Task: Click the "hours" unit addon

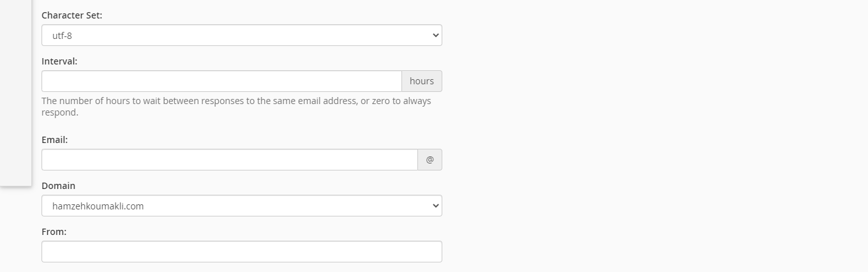Action: tap(422, 81)
